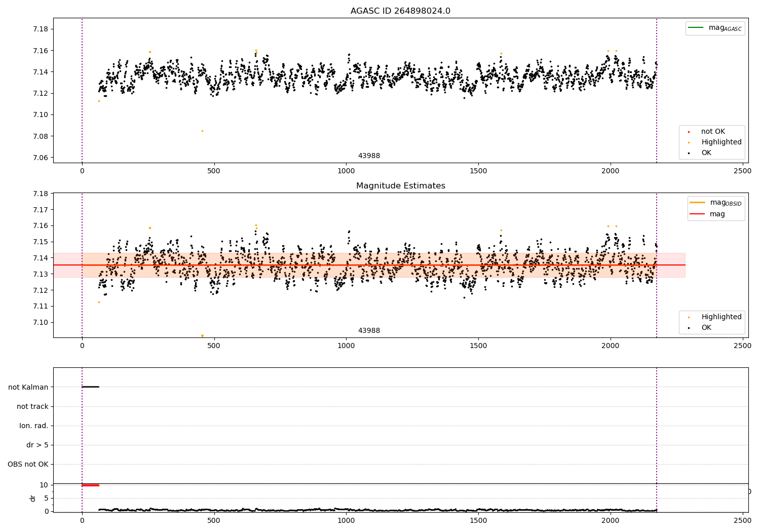Image resolution: width=760 pixels, height=532 pixels.
Task: Click the 'Ion. rad.' row label
Action: [x=34, y=426]
